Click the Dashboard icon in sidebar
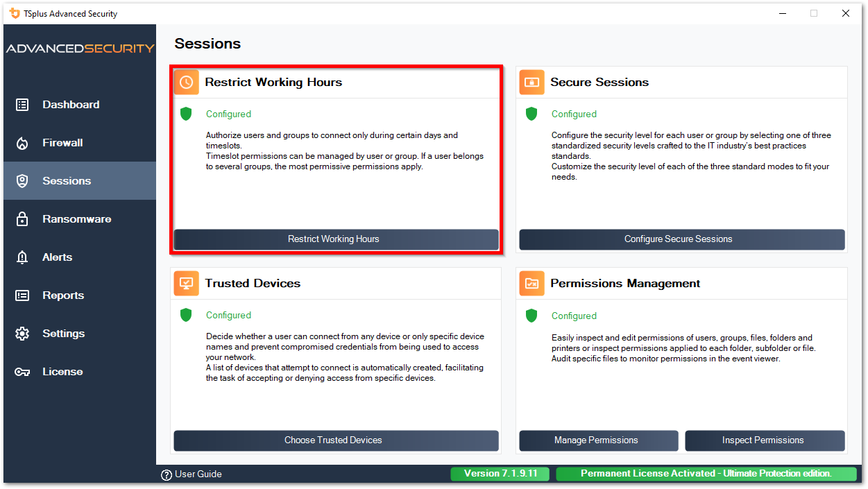 point(22,105)
